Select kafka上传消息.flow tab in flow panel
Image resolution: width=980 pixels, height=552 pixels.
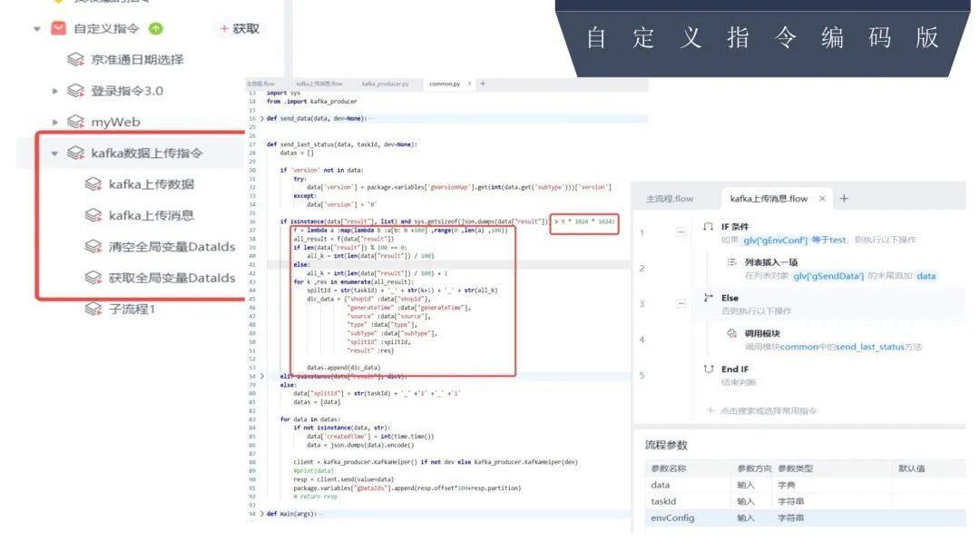pos(769,199)
